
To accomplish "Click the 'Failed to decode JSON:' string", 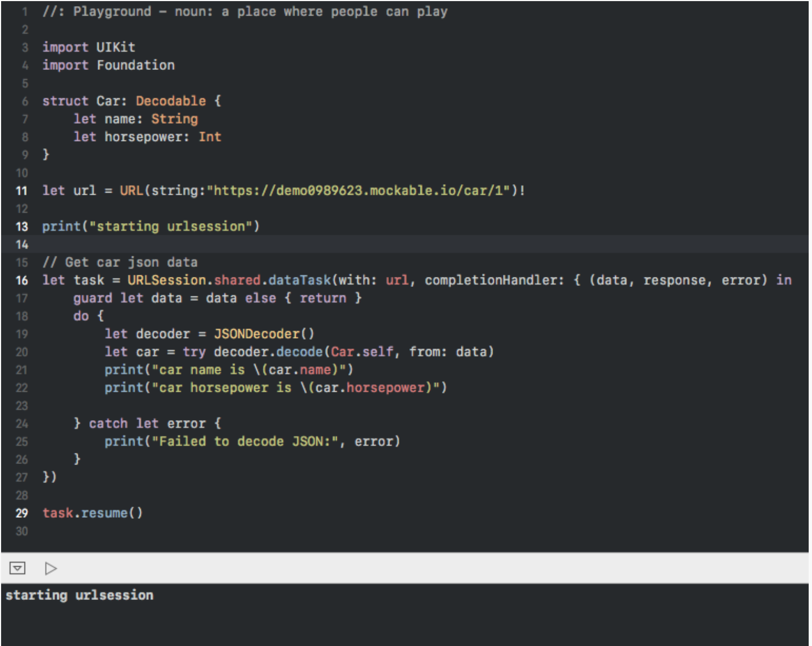I will pyautogui.click(x=245, y=442).
